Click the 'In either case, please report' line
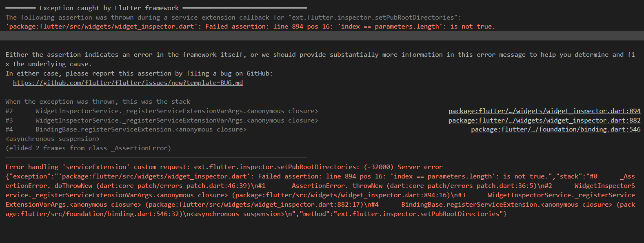Image resolution: width=644 pixels, height=243 pixels. coord(139,74)
